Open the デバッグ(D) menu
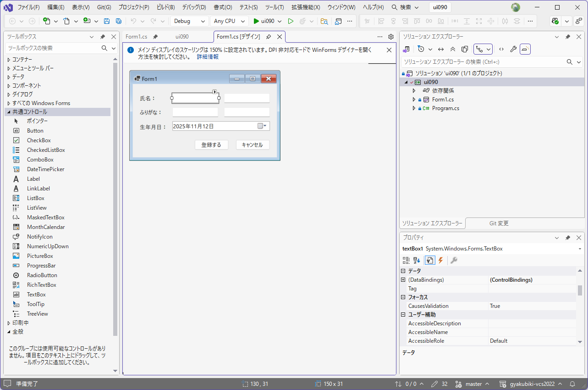Screen dimensions: 588x390 click(x=194, y=7)
